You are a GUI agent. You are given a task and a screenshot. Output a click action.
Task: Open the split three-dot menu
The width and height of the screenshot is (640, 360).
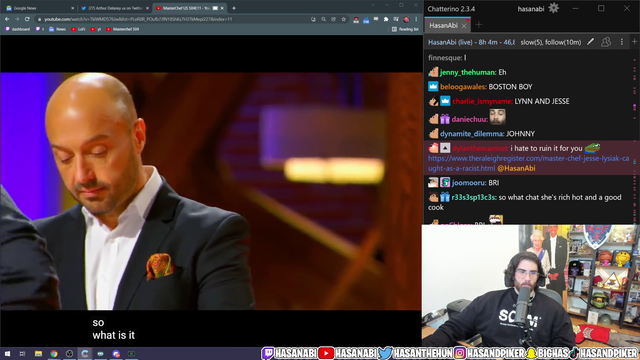point(622,42)
